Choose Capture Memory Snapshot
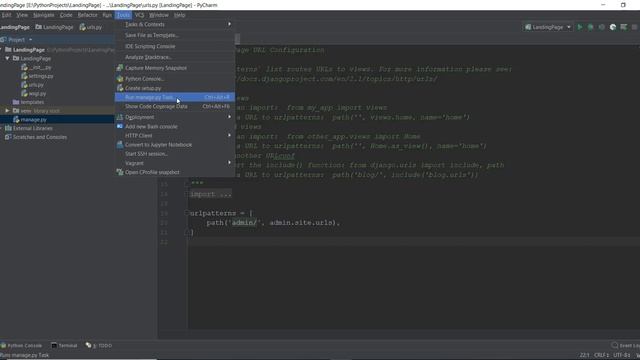The width and height of the screenshot is (640, 360). pyautogui.click(x=175, y=68)
